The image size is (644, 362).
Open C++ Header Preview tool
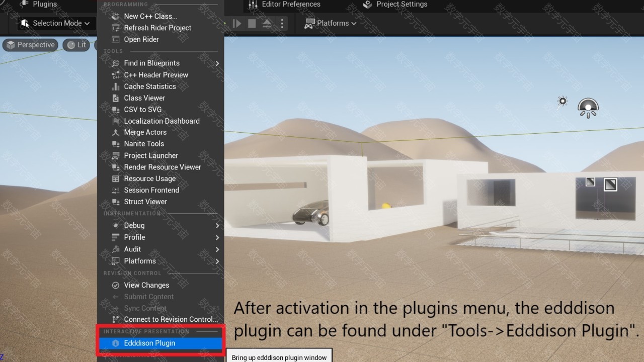160,75
